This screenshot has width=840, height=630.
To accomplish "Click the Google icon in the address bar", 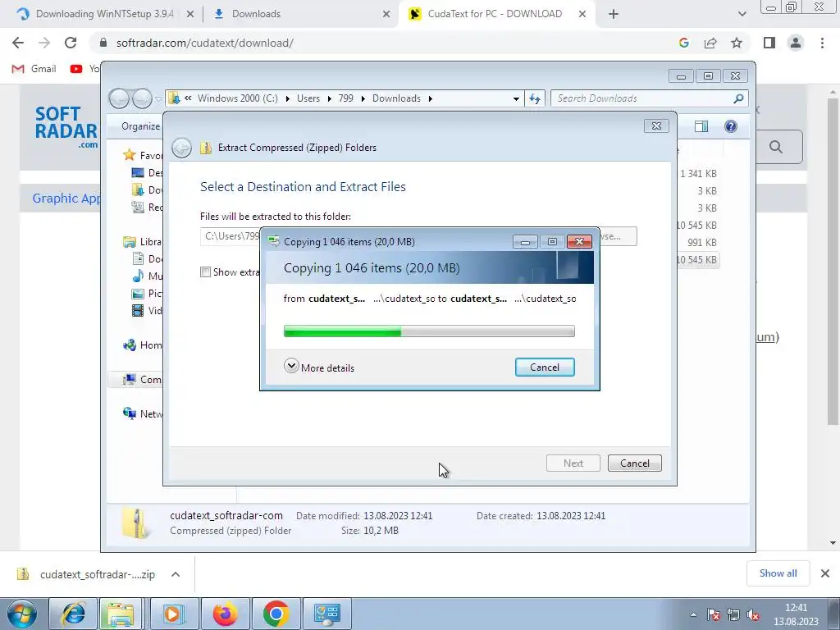I will pyautogui.click(x=683, y=43).
